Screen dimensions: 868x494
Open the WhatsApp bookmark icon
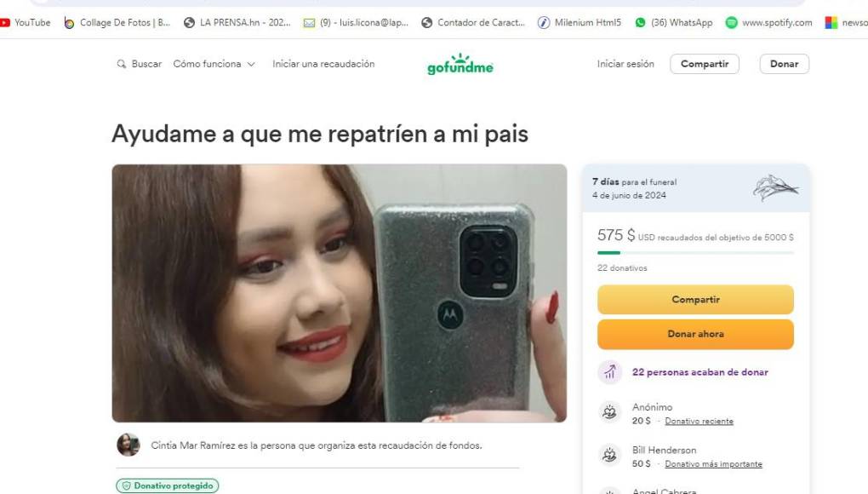(x=640, y=23)
